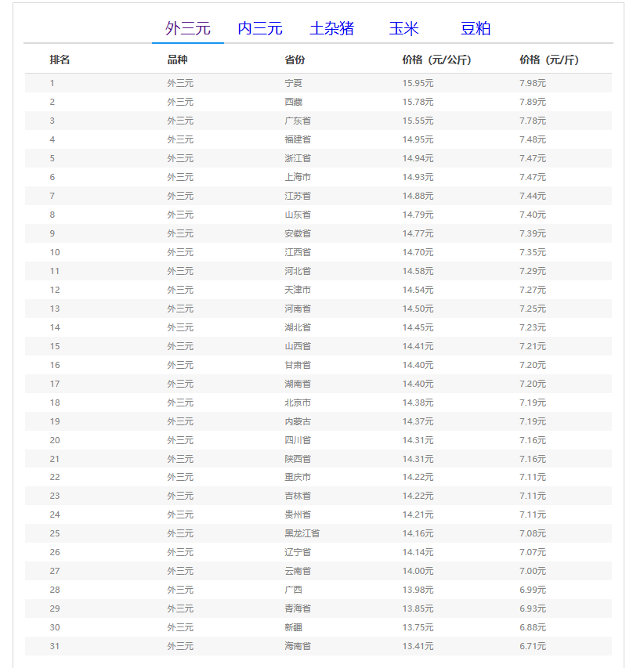Click the 省份 column header
The image size is (644, 668).
point(295,60)
